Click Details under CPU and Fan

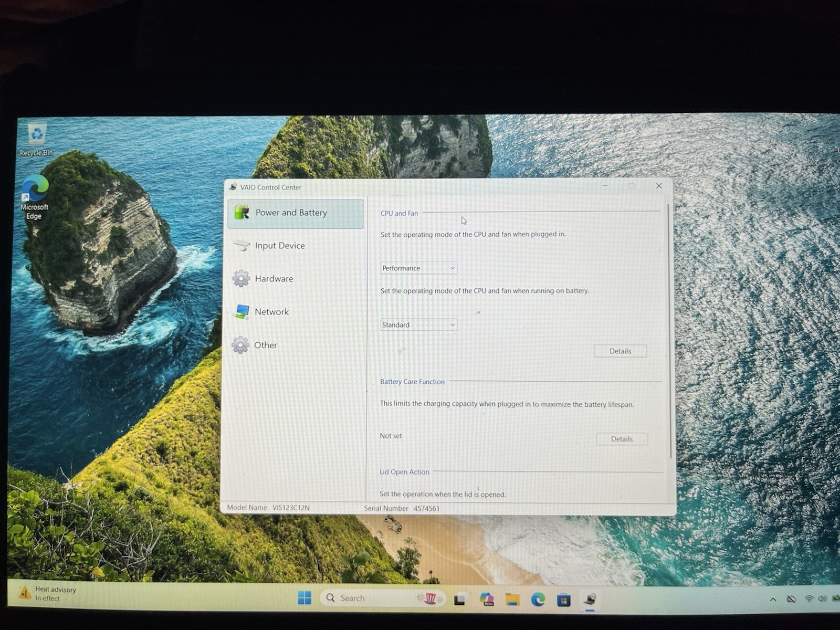tap(620, 351)
